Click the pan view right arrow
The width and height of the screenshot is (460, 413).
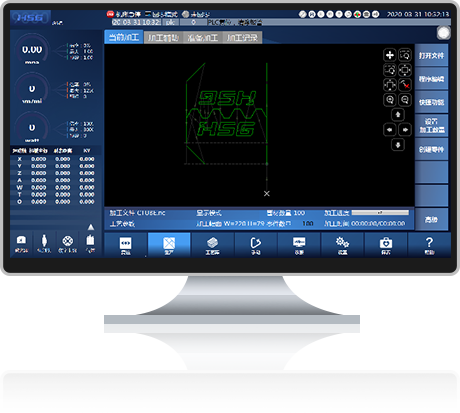[405, 130]
